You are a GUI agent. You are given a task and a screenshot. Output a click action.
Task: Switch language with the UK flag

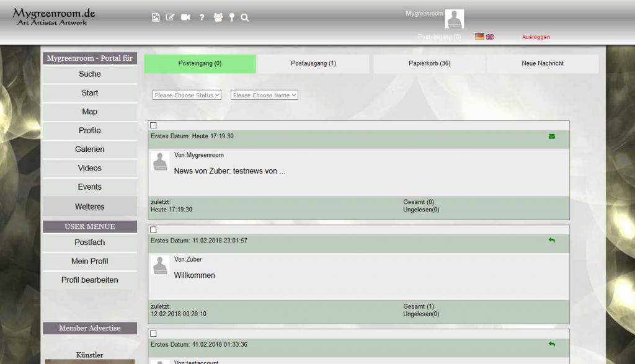(x=490, y=37)
